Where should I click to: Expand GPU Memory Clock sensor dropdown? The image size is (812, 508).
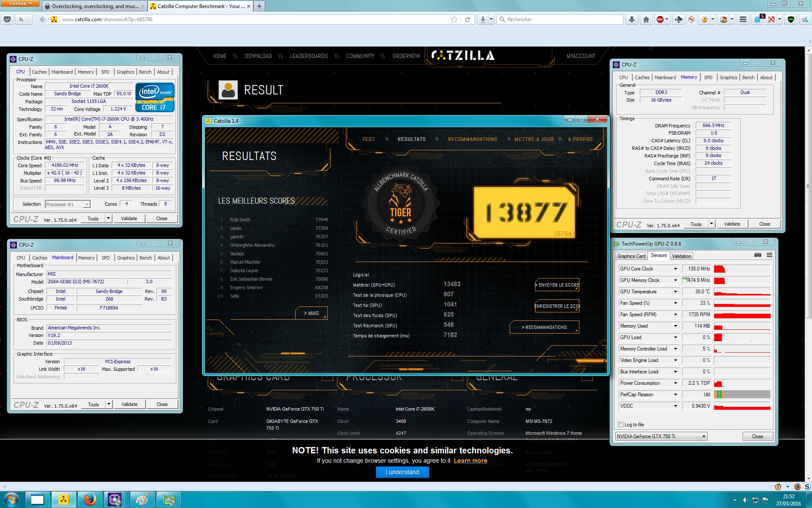675,280
